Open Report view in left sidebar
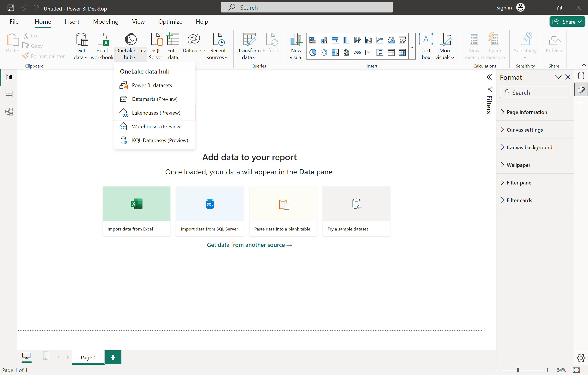 [9, 77]
